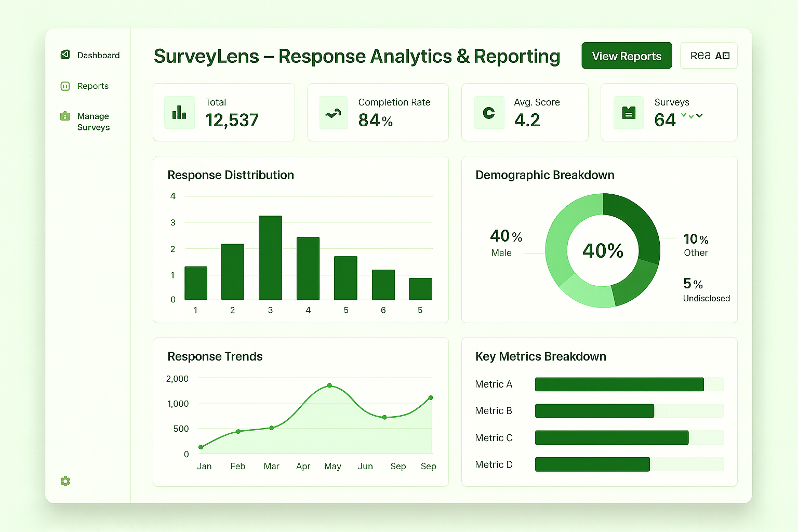Open the settings gear at sidebar bottom
This screenshot has height=532, width=798.
pos(65,481)
